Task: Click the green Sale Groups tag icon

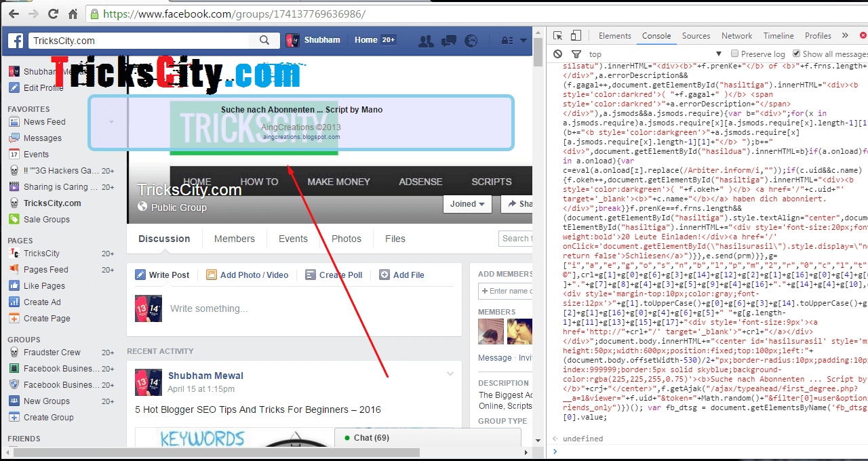Action: point(14,220)
